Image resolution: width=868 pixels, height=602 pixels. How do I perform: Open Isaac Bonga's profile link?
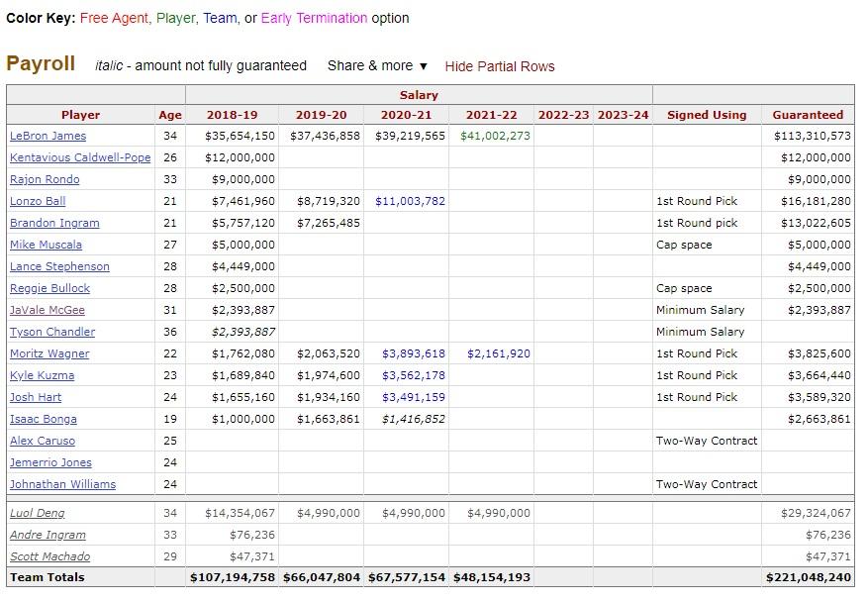point(44,419)
